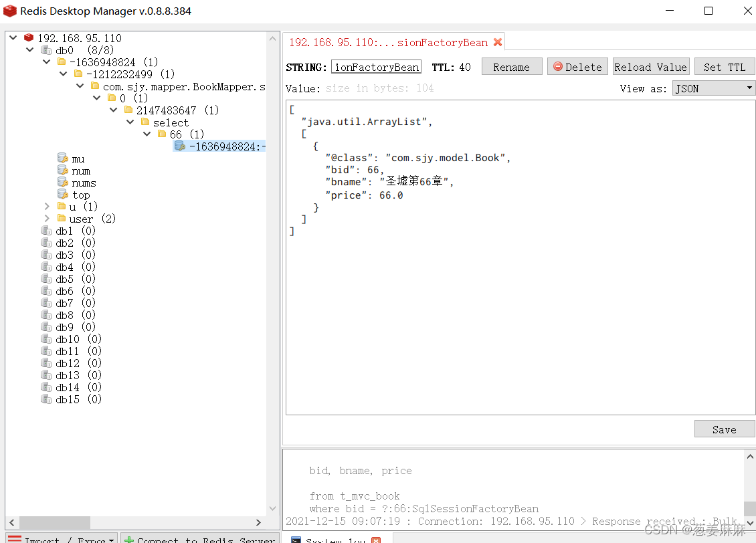The width and height of the screenshot is (756, 543).
Task: Expand the user (2) namespace
Action: [x=47, y=218]
